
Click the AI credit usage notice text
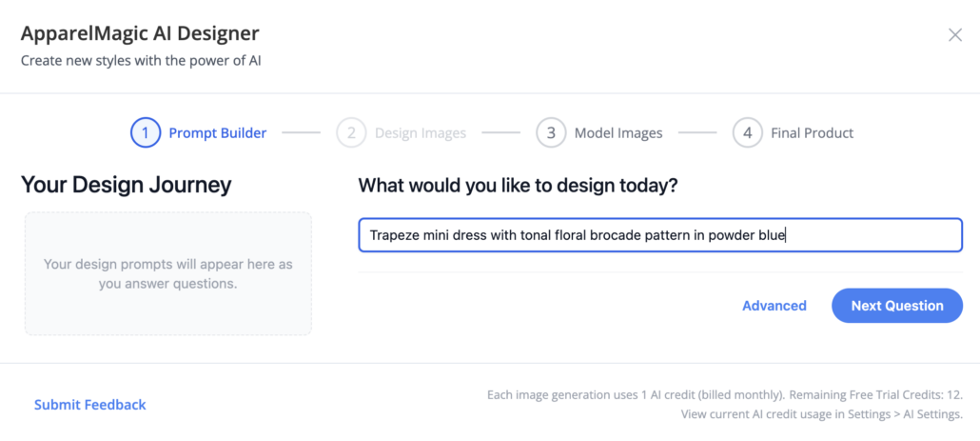pyautogui.click(x=725, y=405)
